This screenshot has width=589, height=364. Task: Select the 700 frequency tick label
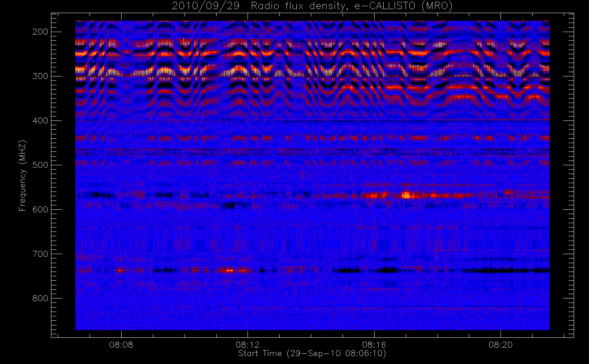pyautogui.click(x=40, y=254)
